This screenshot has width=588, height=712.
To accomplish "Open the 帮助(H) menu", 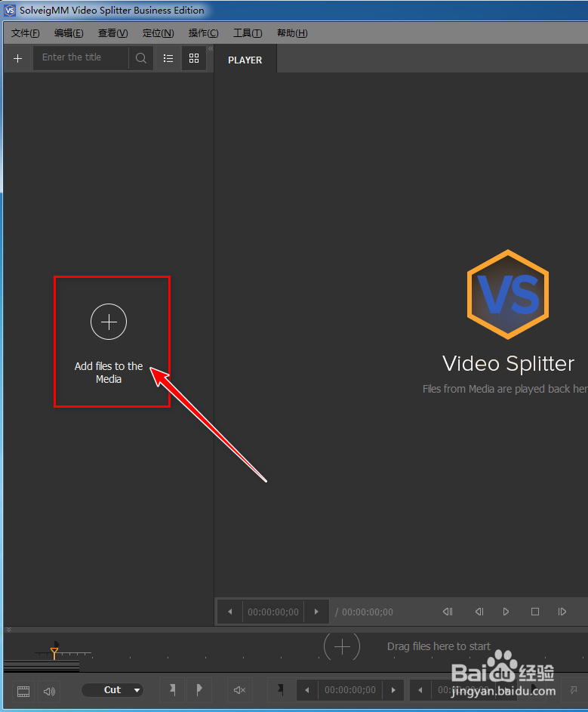I will click(x=292, y=33).
